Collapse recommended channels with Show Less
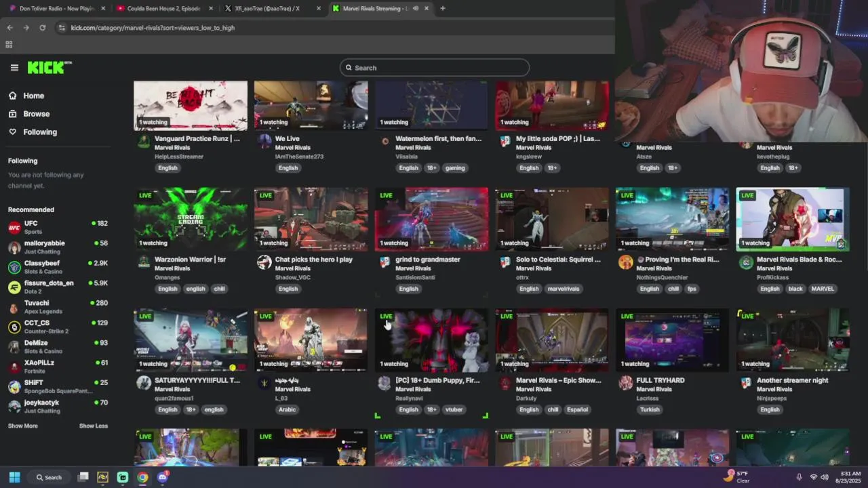This screenshot has height=488, width=868. (94, 426)
